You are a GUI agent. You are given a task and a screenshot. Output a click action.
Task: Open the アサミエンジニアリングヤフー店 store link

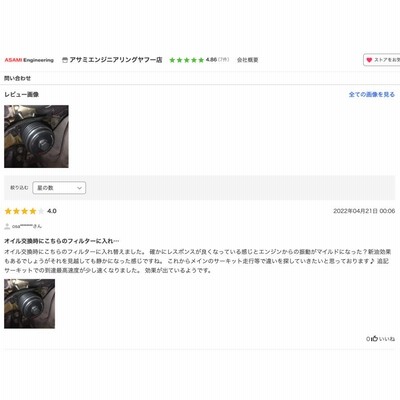click(116, 60)
